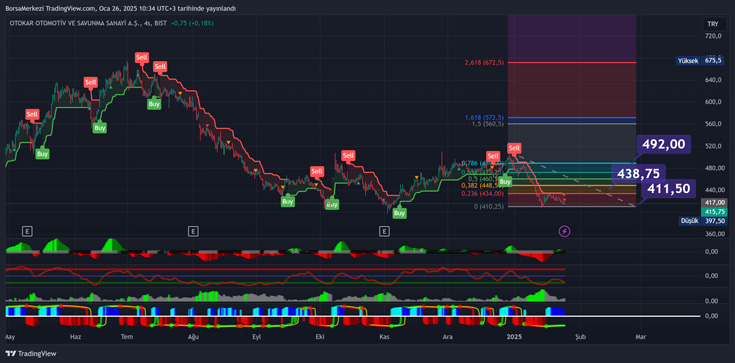
Task: Click the 415,75 green price tag
Action: (713, 212)
